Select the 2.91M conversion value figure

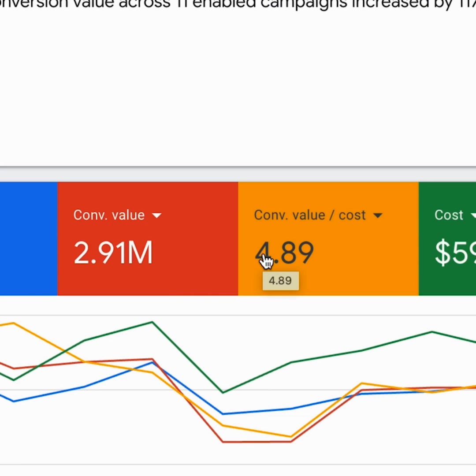pyautogui.click(x=113, y=253)
